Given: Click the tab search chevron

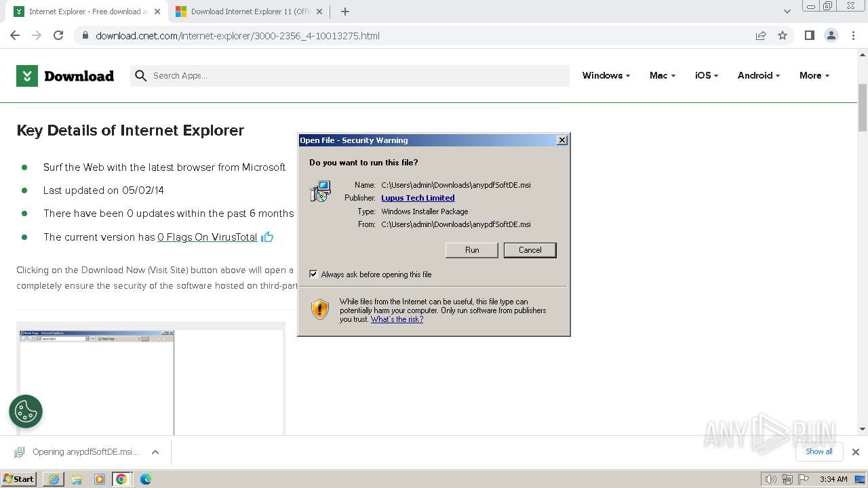Looking at the screenshot, I should coord(787,12).
